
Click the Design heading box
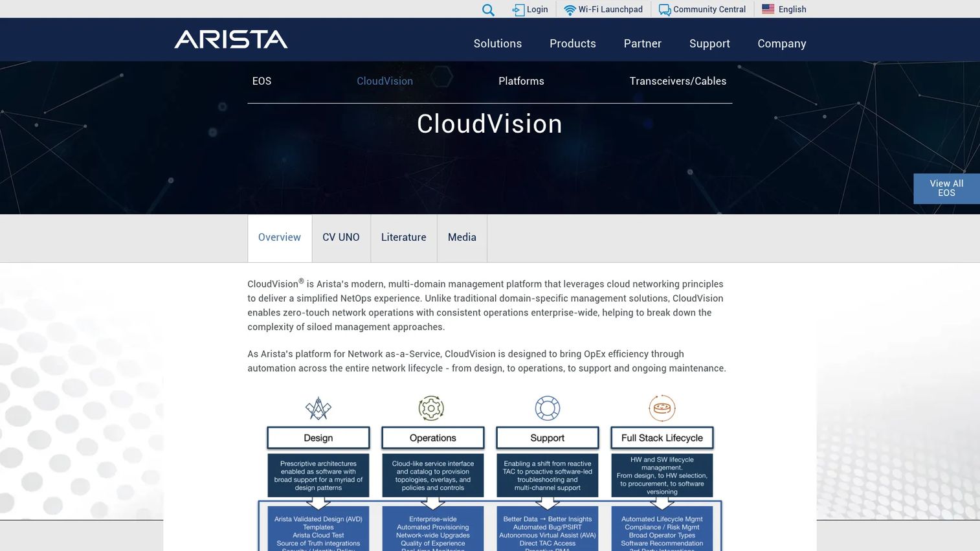pos(318,438)
